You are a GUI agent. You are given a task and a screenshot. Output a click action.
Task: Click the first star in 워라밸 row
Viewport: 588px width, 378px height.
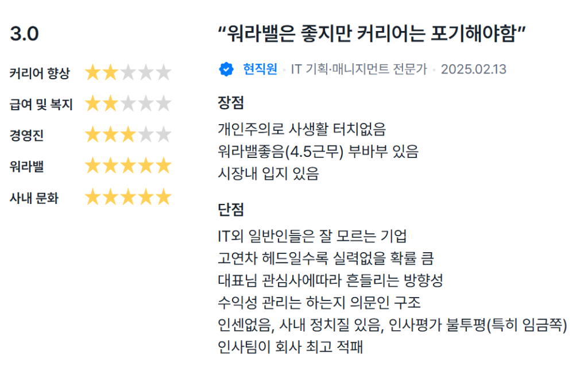pyautogui.click(x=92, y=167)
